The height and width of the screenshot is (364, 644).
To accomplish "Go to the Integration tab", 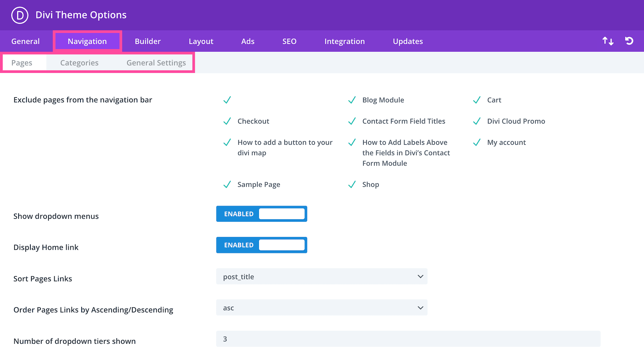I will click(x=344, y=42).
